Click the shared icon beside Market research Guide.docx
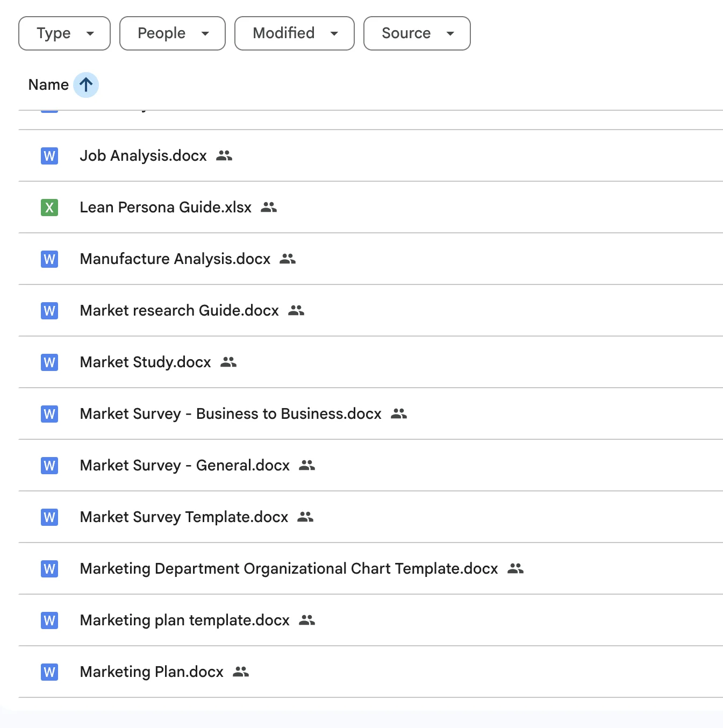This screenshot has height=728, width=723. pyautogui.click(x=296, y=311)
